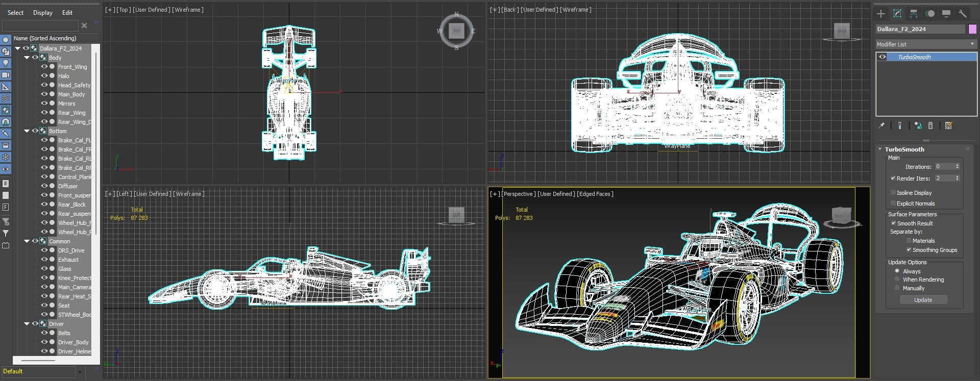This screenshot has width=980, height=381.
Task: Click the Perspective viewport ViewCube
Action: coord(841,217)
